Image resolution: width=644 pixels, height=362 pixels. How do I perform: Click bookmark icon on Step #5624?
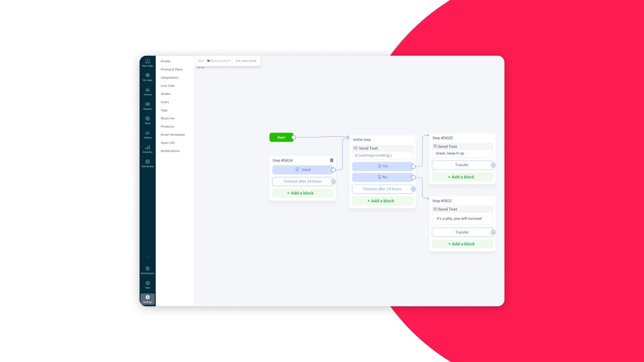click(332, 160)
